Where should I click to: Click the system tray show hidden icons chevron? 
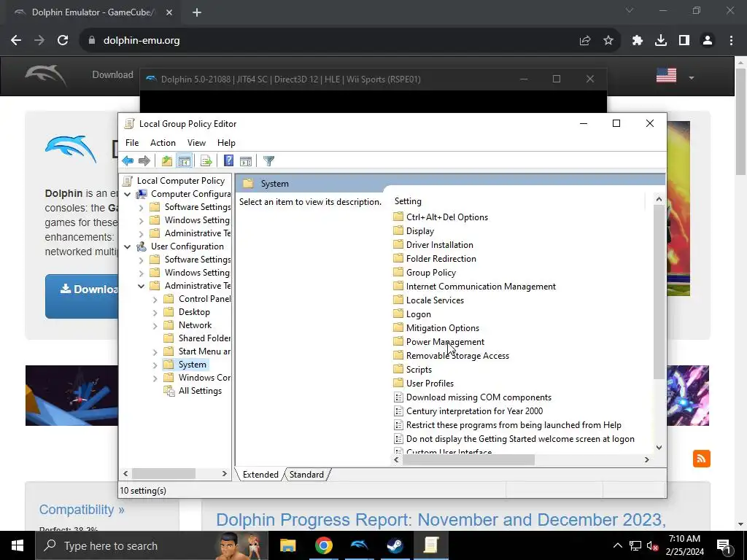617,546
